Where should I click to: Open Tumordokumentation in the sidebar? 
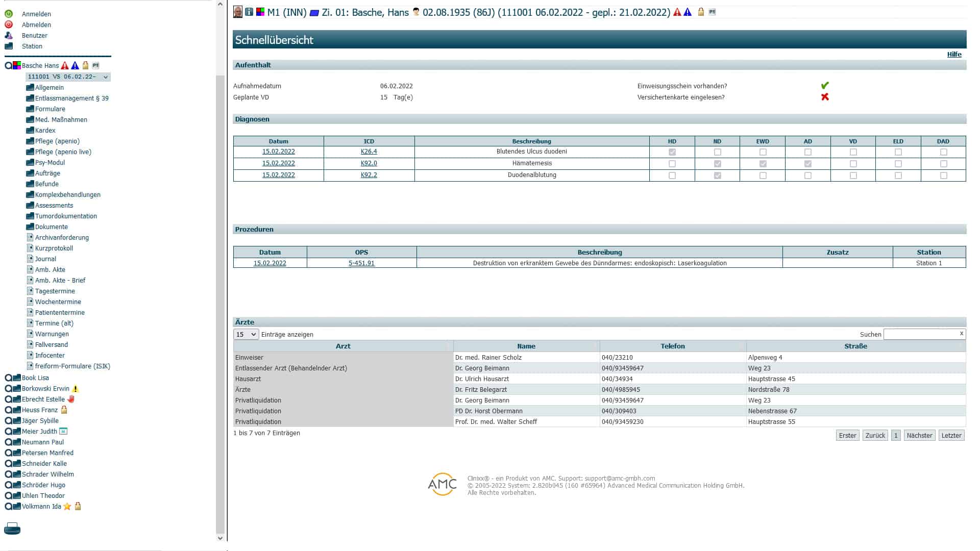pos(66,216)
